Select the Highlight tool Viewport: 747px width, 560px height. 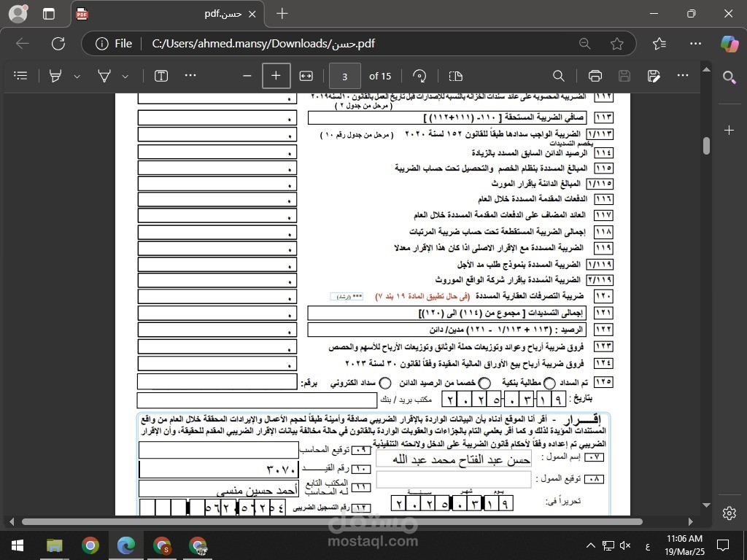click(55, 76)
